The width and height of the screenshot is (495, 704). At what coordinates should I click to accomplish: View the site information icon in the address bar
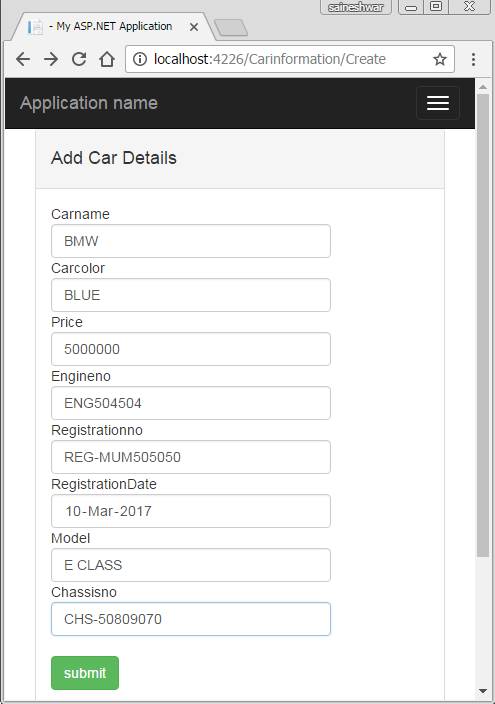coord(140,59)
